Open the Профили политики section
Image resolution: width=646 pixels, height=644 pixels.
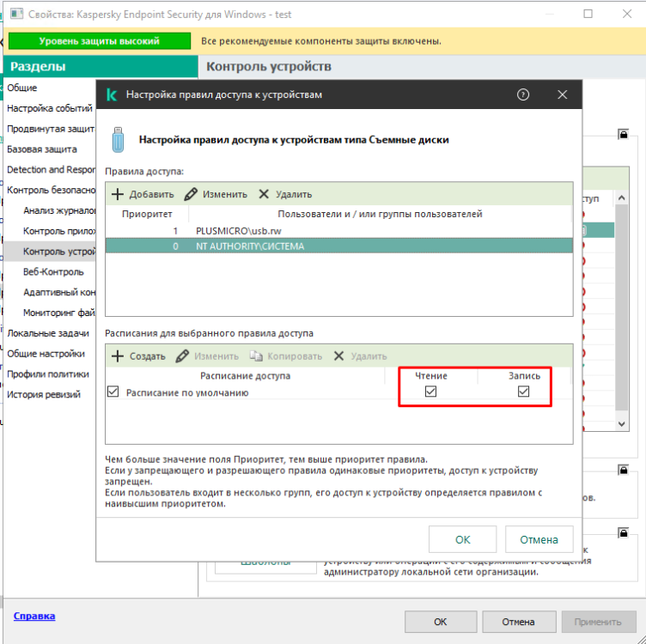[48, 374]
